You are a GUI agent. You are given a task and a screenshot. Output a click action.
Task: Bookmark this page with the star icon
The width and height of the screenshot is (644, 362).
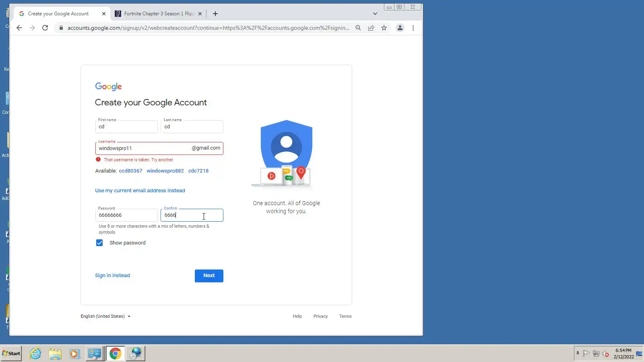[384, 28]
